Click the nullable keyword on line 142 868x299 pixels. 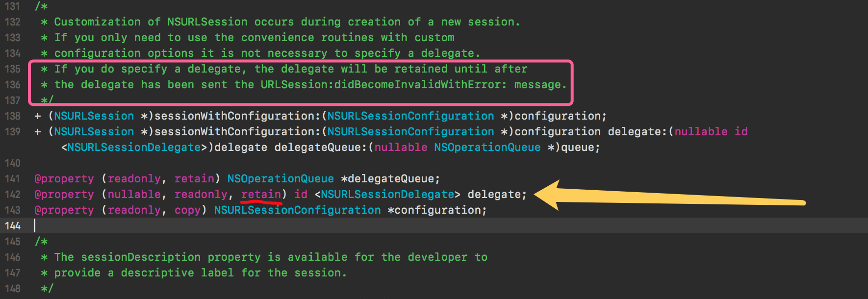[134, 195]
